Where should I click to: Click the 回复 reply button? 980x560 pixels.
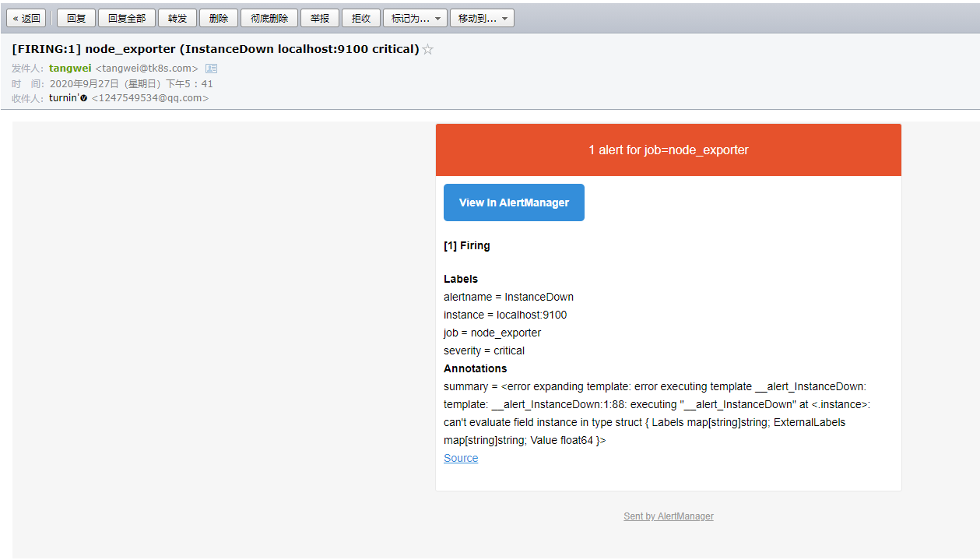pyautogui.click(x=76, y=18)
